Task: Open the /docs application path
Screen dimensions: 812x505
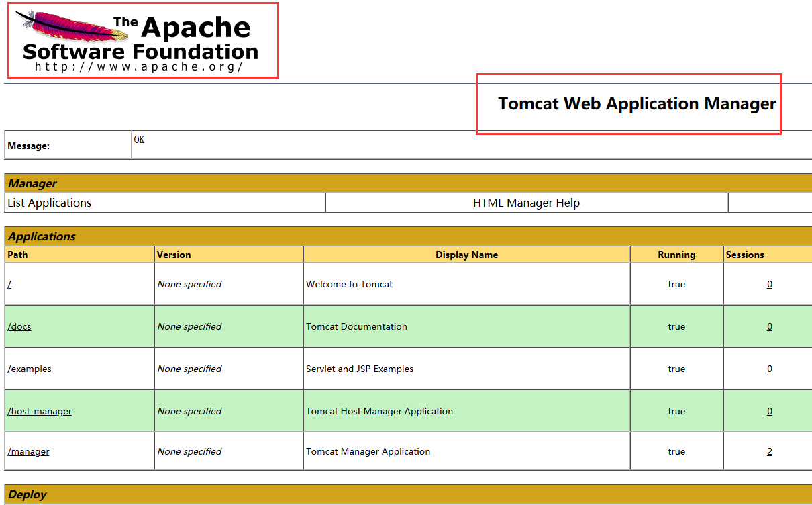Action: click(x=19, y=326)
